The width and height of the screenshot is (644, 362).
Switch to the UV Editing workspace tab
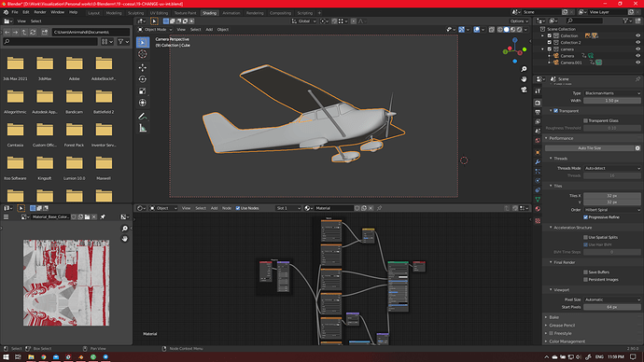159,13
